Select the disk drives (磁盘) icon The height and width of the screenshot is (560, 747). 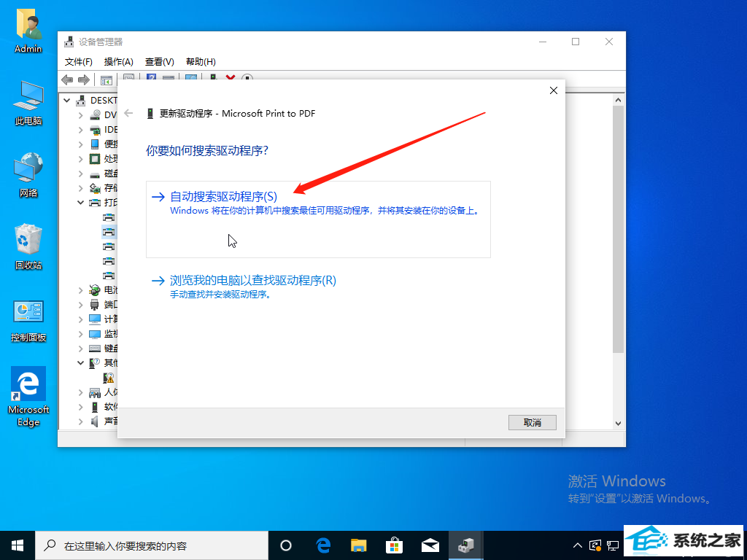click(x=96, y=174)
